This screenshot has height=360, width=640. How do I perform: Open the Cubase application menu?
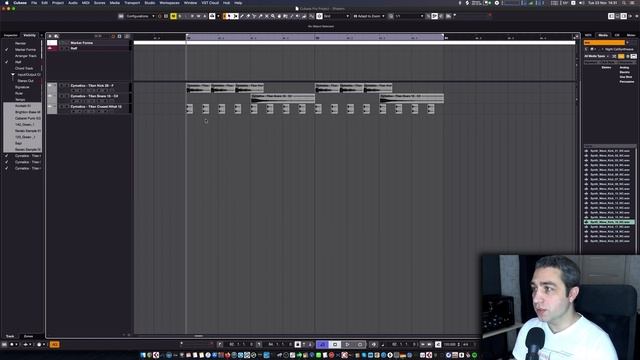(20, 3)
